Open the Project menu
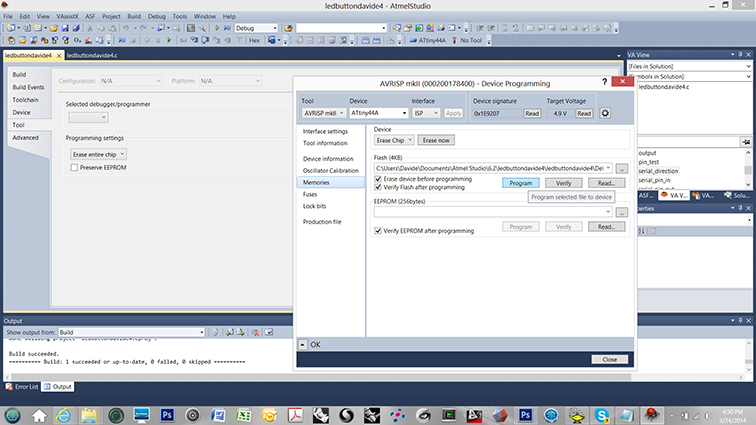This screenshot has width=756, height=425. tap(111, 16)
